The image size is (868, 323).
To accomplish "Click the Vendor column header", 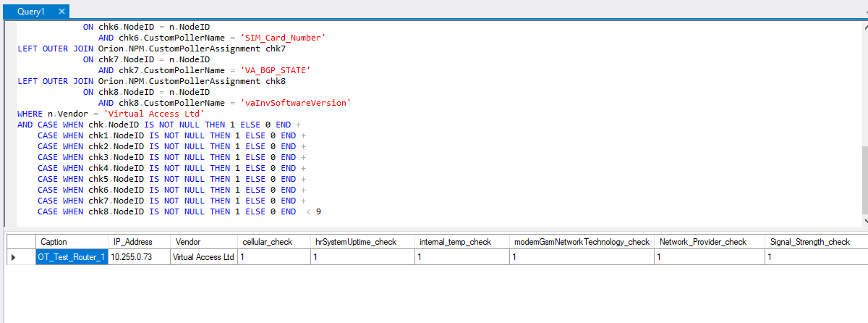I will point(203,241).
